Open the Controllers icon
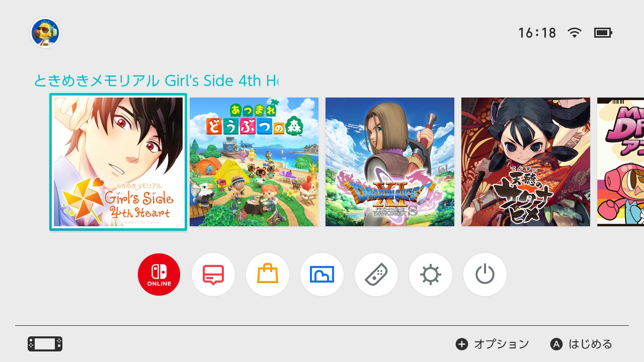Viewport: 644px width, 362px height. 376,275
